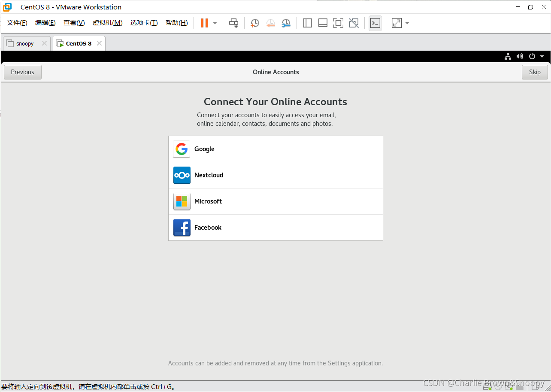Screen dimensions: 551x392
Task: Take a snapshot of this virtual machine
Action: (255, 23)
